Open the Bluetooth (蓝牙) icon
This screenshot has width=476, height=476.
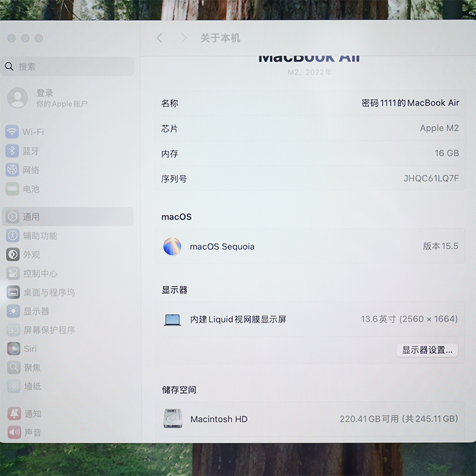coord(12,151)
